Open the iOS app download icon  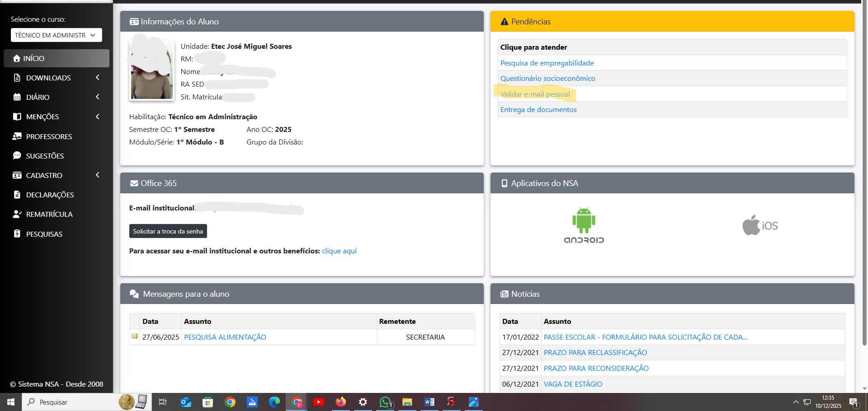click(760, 225)
